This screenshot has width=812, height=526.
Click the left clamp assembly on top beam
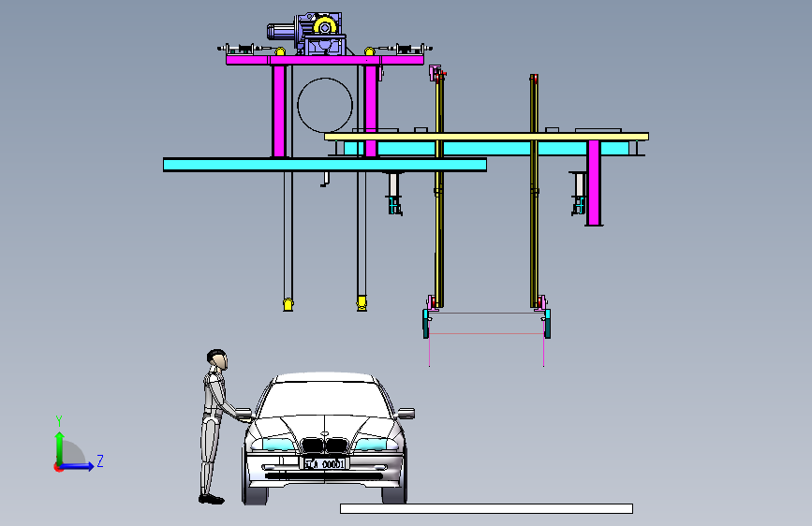tap(241, 50)
